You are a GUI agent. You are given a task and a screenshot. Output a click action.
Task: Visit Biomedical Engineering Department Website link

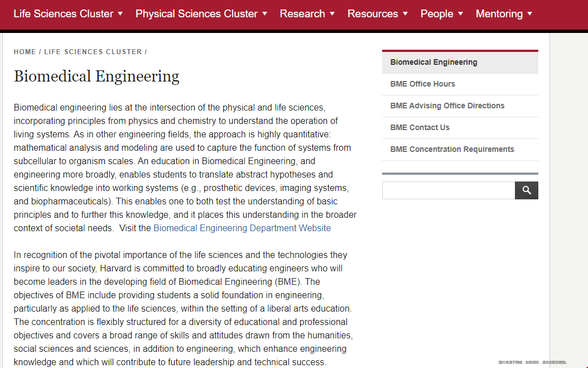[242, 228]
